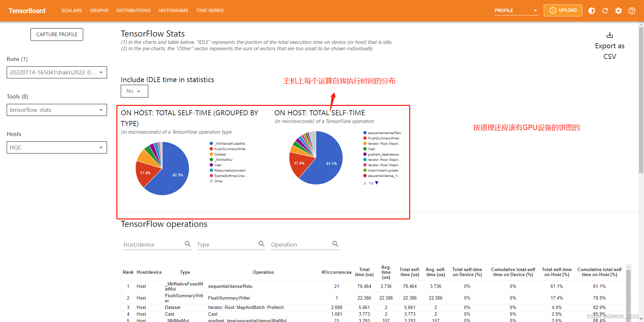Screen dimensions: 644x322
Task: Open the help question mark icon
Action: (x=632, y=11)
